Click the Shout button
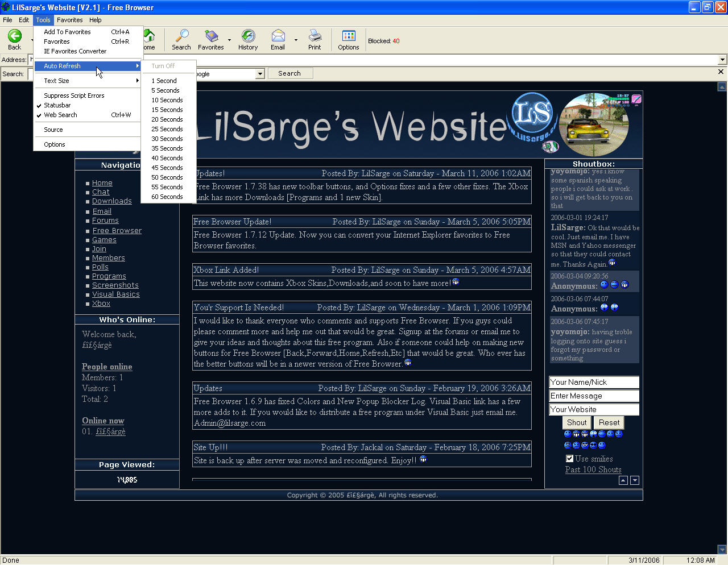This screenshot has width=728, height=565. 577,422
